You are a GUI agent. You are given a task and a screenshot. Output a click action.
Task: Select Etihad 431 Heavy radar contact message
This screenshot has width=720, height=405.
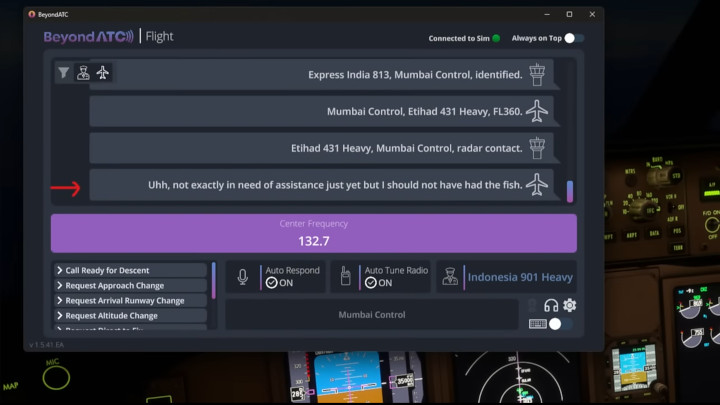point(321,148)
